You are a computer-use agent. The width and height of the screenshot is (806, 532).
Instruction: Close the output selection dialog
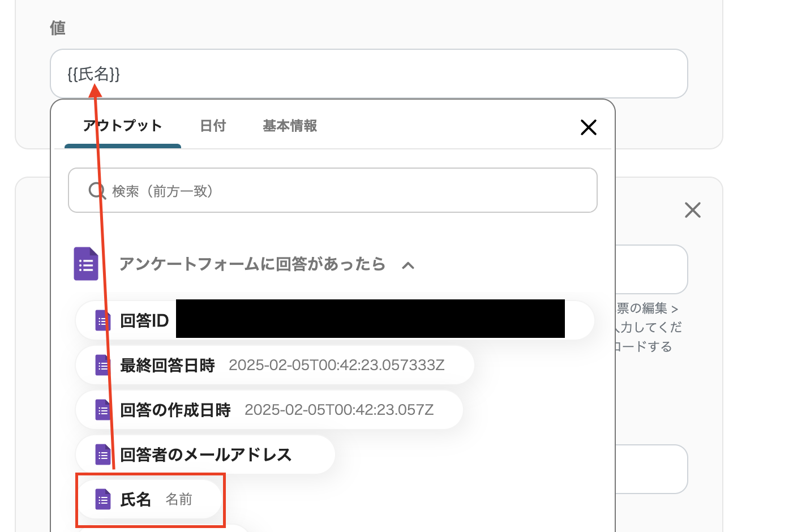tap(589, 127)
